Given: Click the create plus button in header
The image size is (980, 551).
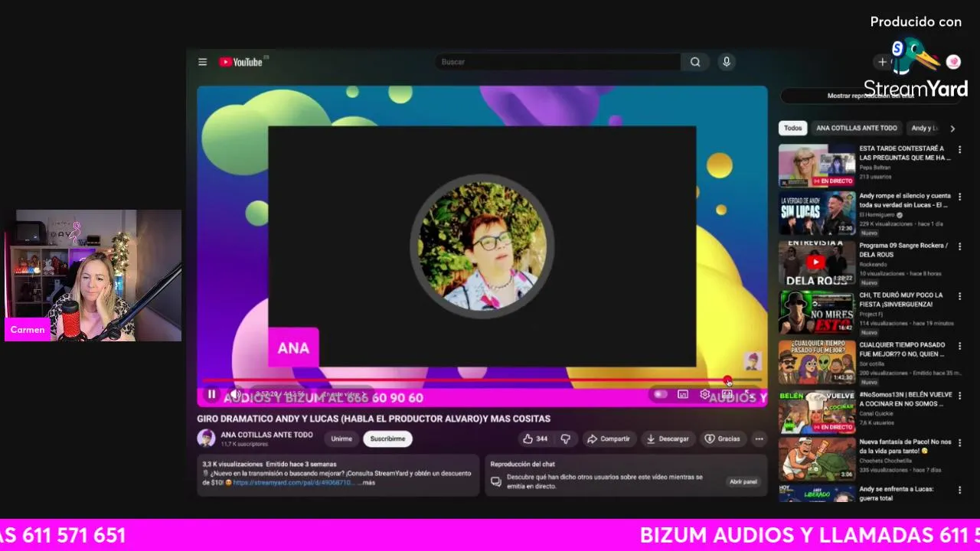Looking at the screenshot, I should pos(882,62).
